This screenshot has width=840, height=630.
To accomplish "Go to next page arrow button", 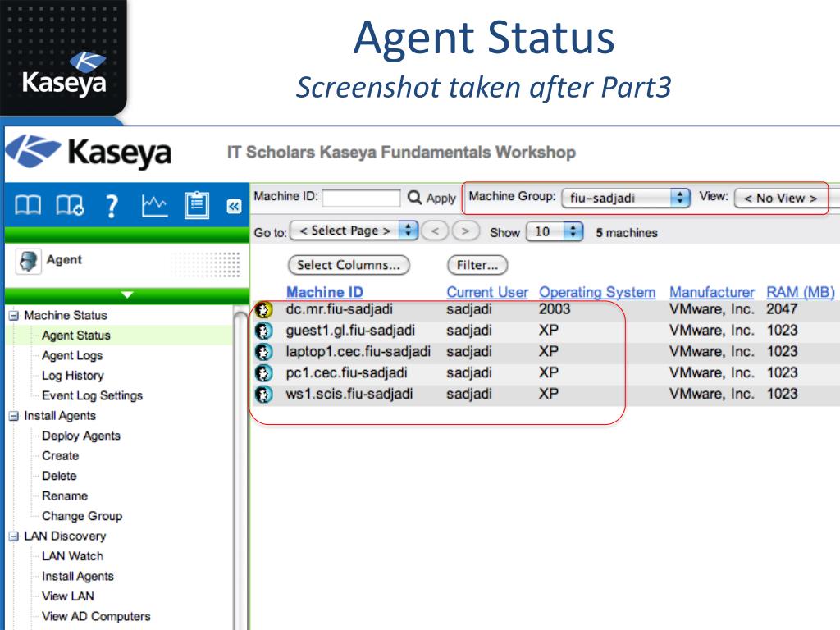I will (x=465, y=231).
